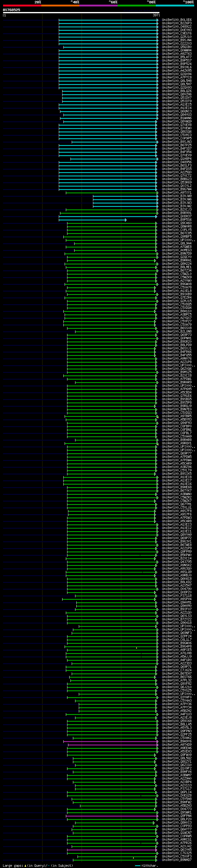Select the UniRef100_P37117 label
This screenshot has height=868, width=197.
coord(177,789)
